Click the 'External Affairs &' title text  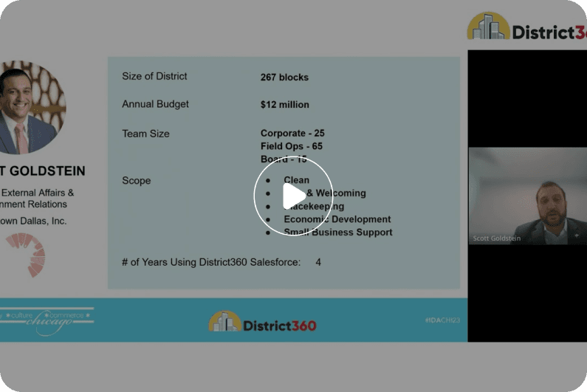click(x=38, y=193)
